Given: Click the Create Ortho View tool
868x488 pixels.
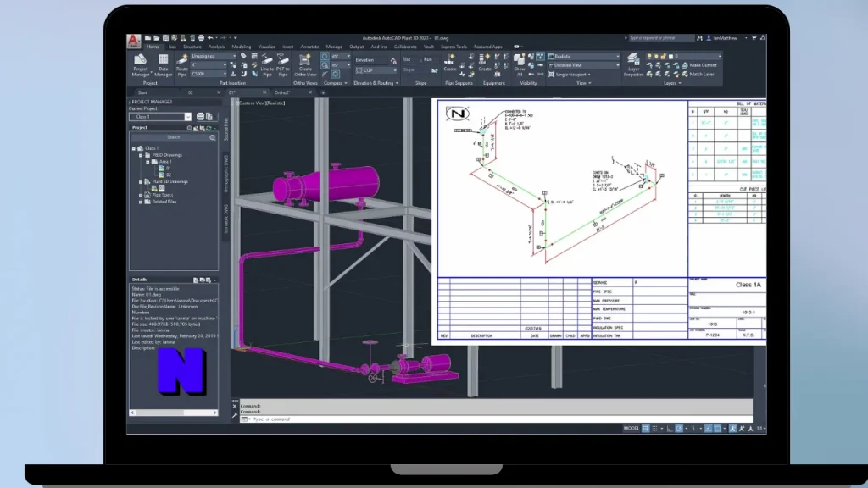Looking at the screenshot, I should coord(305,65).
